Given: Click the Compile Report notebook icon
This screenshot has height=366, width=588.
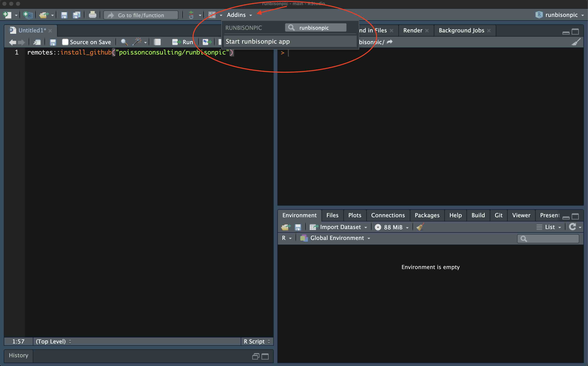Looking at the screenshot, I should [157, 42].
